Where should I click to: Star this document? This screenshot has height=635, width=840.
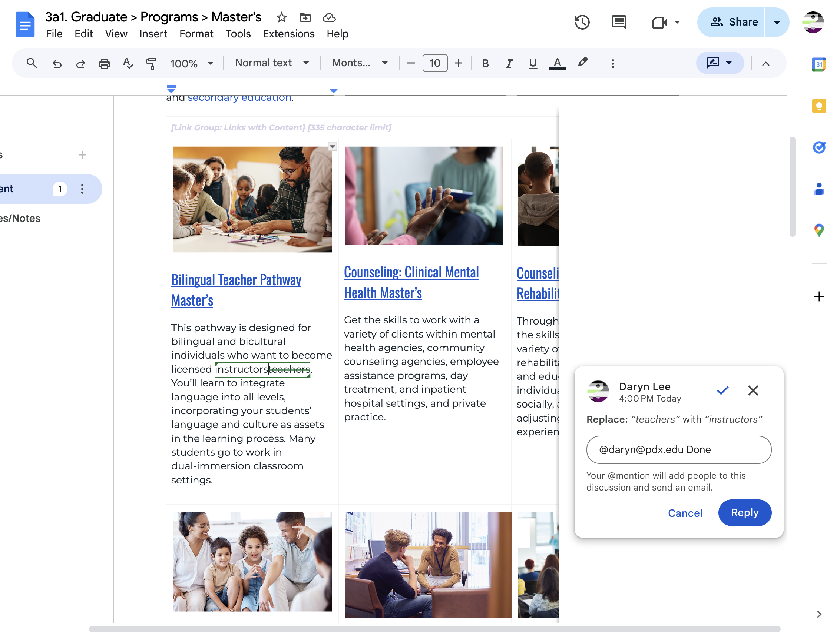tap(281, 17)
